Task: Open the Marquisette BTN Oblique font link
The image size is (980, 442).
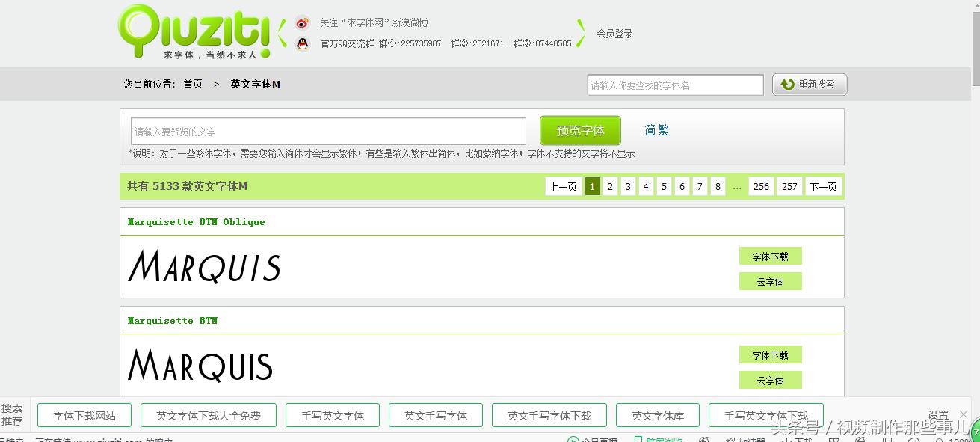Action: (x=196, y=221)
